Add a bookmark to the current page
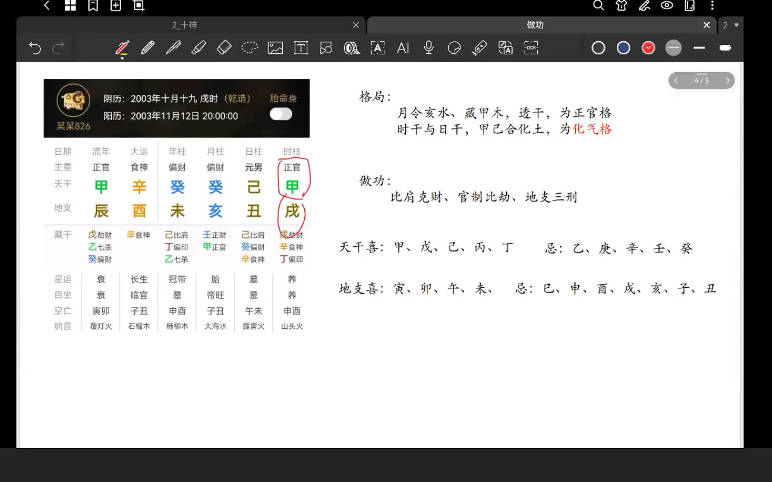This screenshot has width=772, height=482. [93, 6]
